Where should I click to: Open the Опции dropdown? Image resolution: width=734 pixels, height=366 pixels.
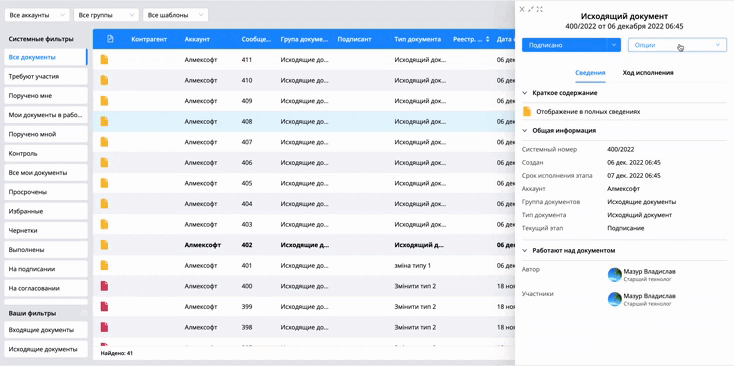677,45
